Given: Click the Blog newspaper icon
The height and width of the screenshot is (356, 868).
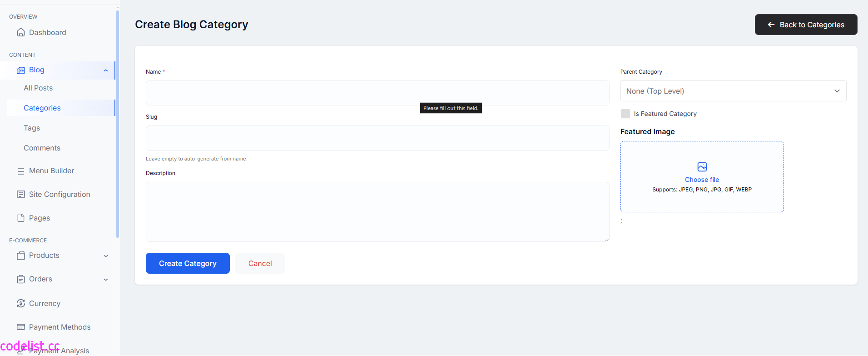Looking at the screenshot, I should click(21, 70).
